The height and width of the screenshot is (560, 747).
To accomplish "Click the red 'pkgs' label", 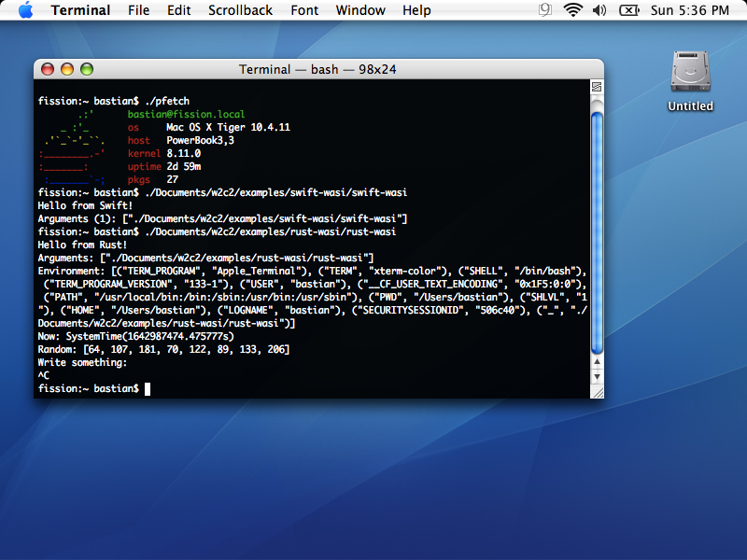I will (138, 180).
